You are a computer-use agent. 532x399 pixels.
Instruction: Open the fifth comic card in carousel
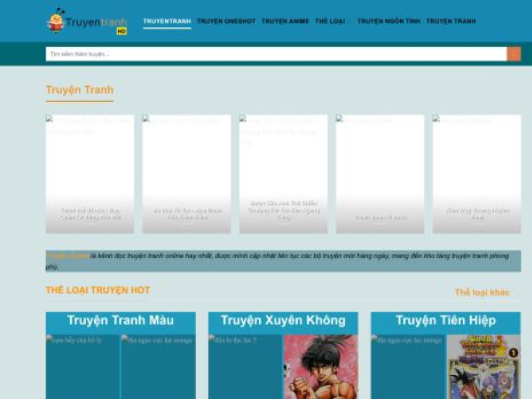click(476, 174)
